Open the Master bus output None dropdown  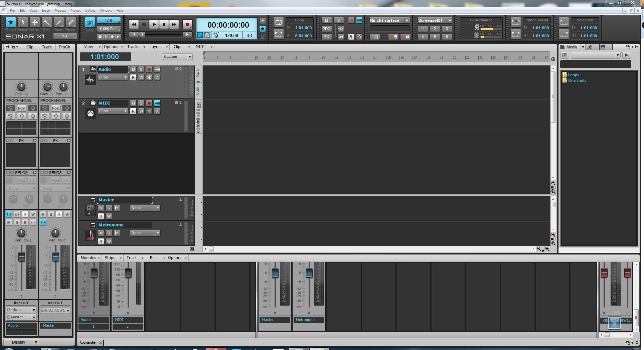click(145, 208)
